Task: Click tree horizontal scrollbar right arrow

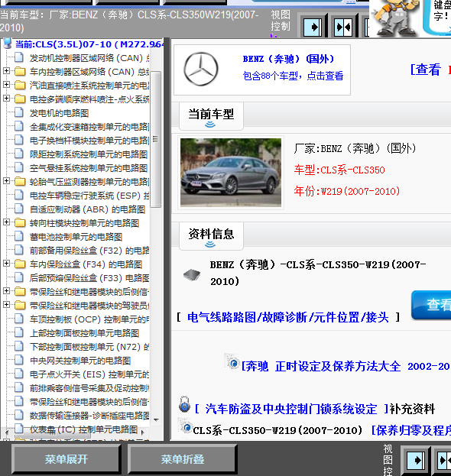Action: coord(142,432)
